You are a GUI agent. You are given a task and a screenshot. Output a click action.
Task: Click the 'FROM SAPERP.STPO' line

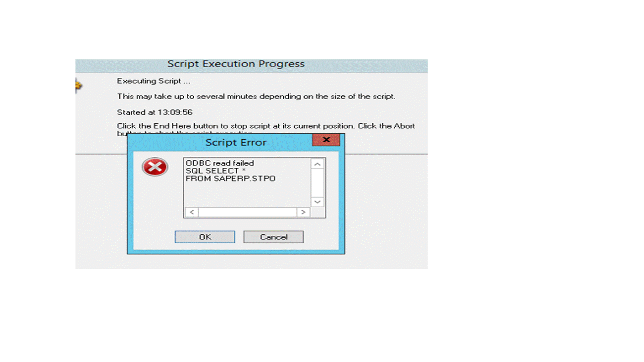click(230, 178)
